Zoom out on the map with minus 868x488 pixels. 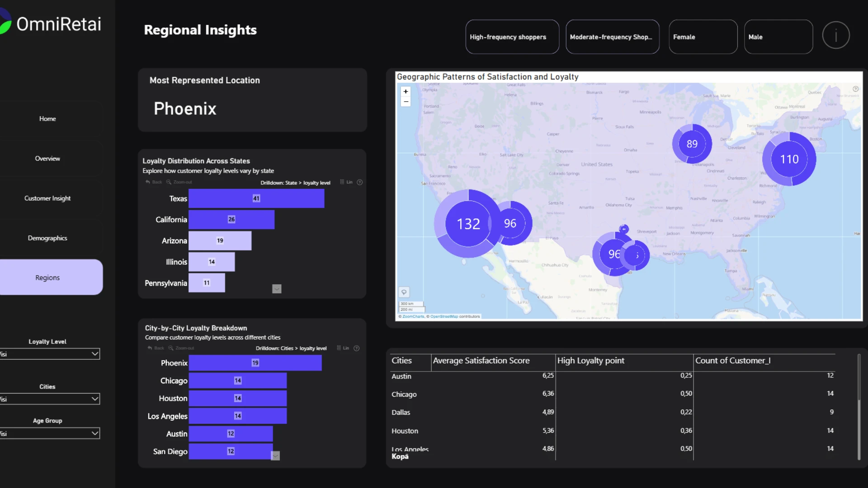tap(406, 102)
